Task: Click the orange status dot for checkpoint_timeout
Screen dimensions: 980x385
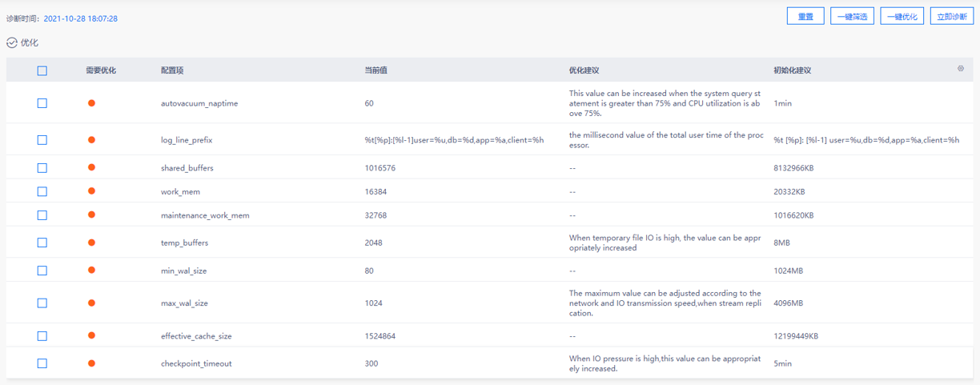Action: tap(91, 363)
